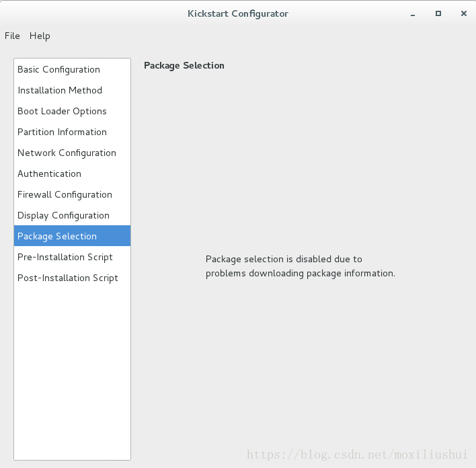Select Partition Information entry
476x468 pixels.
(x=72, y=132)
